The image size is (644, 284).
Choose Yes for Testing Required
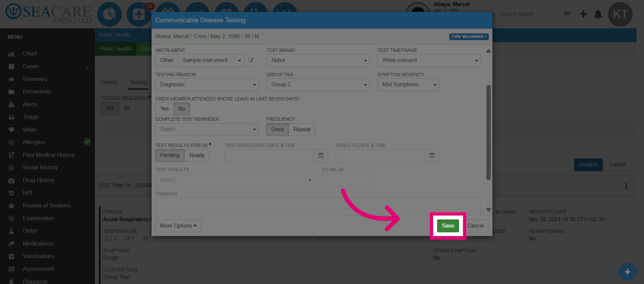point(110,108)
